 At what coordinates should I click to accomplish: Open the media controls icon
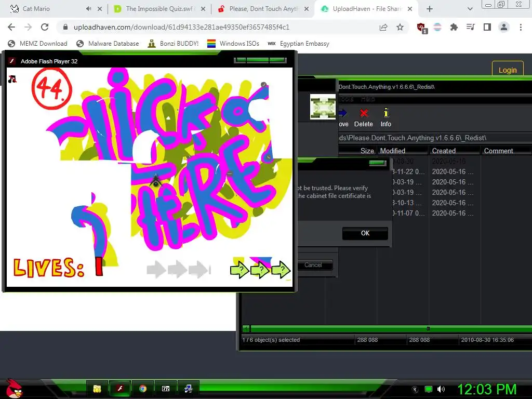click(470, 27)
